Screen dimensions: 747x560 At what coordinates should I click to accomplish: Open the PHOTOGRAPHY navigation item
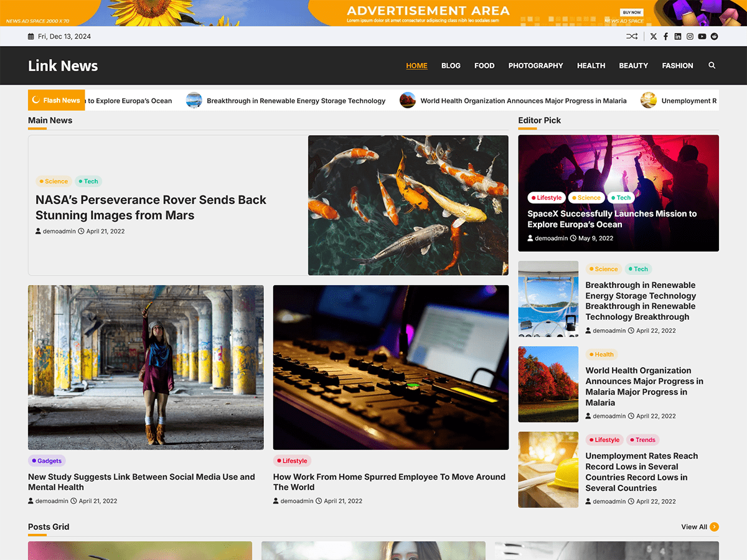(x=535, y=65)
